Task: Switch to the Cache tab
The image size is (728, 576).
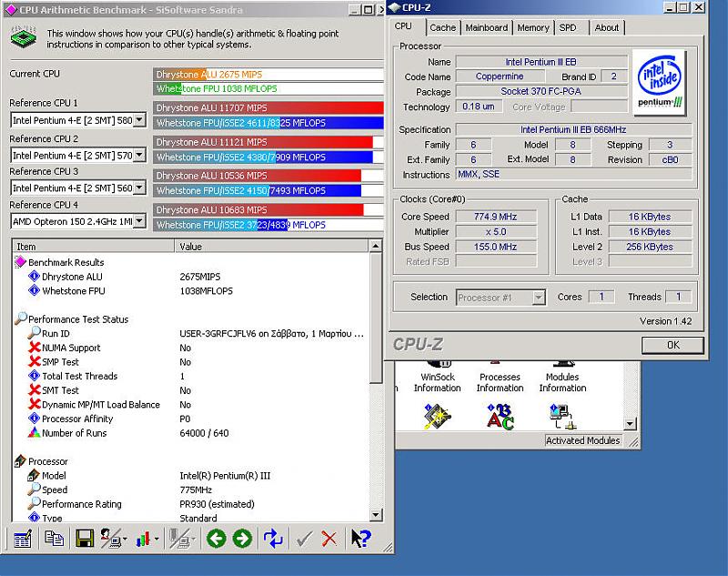Action: [x=443, y=27]
